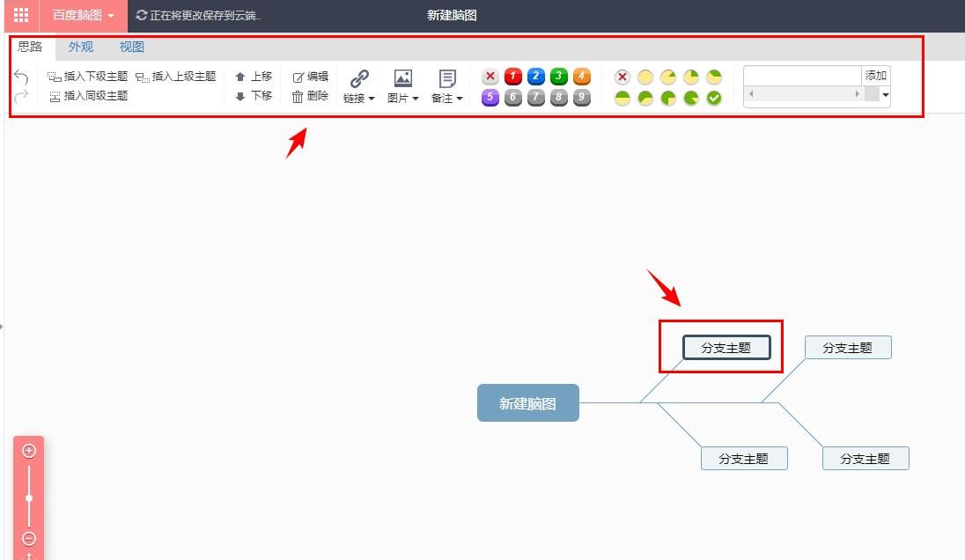Delete the selected topic using 删除 icon
The width and height of the screenshot is (965, 560).
point(310,97)
